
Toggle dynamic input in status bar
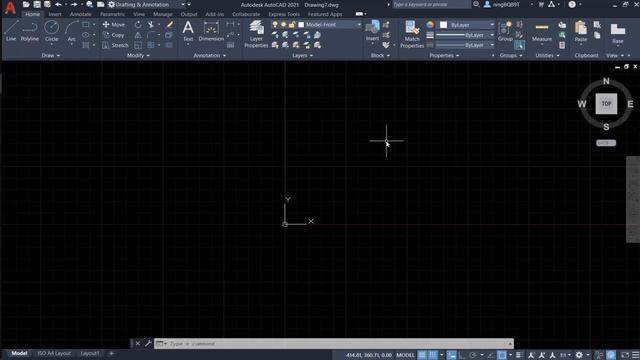(451, 355)
